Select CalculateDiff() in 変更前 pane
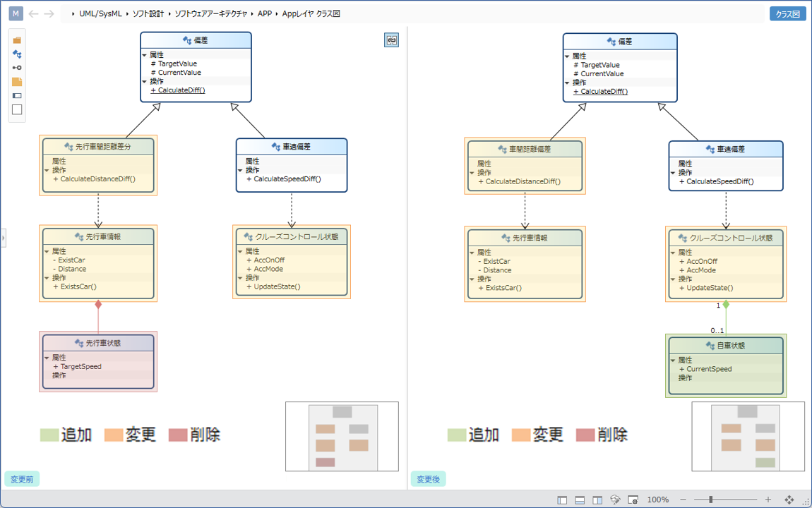The image size is (812, 508). 178,90
